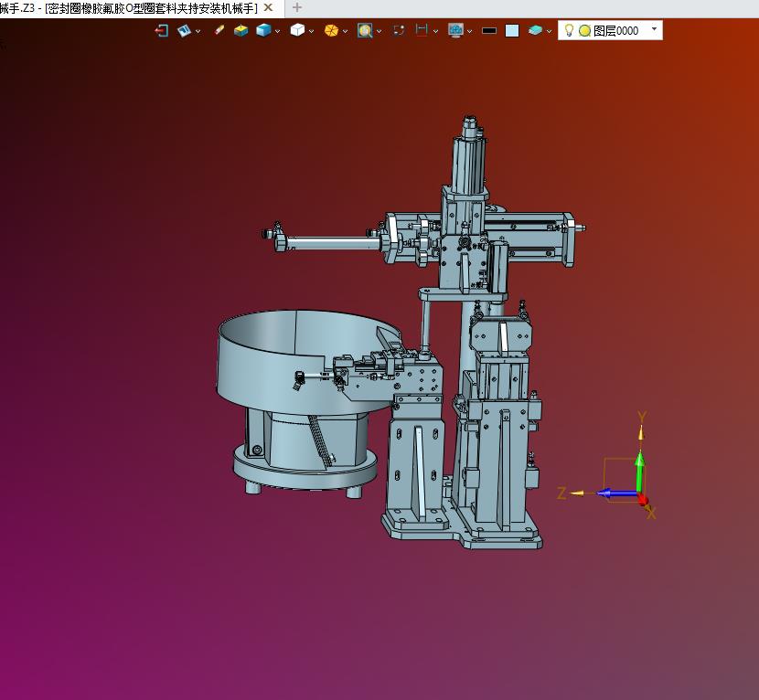
Task: Click the exit icon at toolbar start
Action: (x=162, y=30)
